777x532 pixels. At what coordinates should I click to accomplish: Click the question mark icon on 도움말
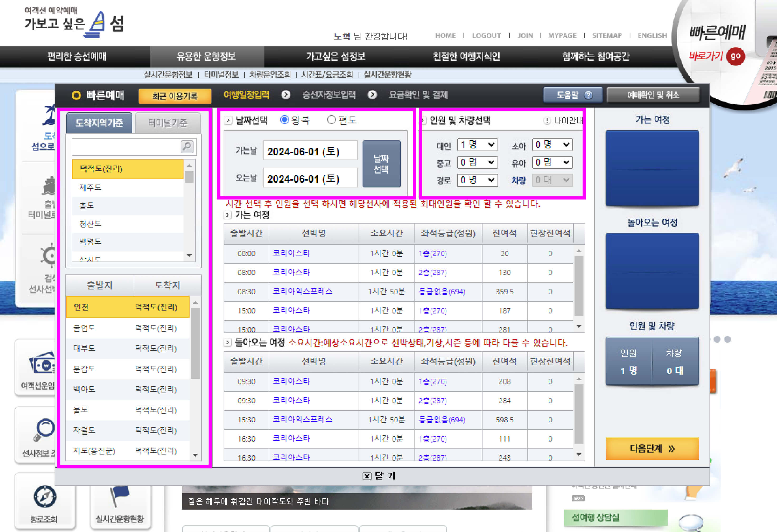tap(588, 95)
